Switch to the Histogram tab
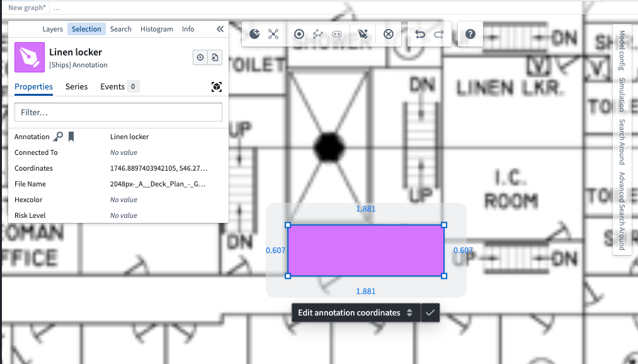The width and height of the screenshot is (638, 364). pyautogui.click(x=156, y=29)
